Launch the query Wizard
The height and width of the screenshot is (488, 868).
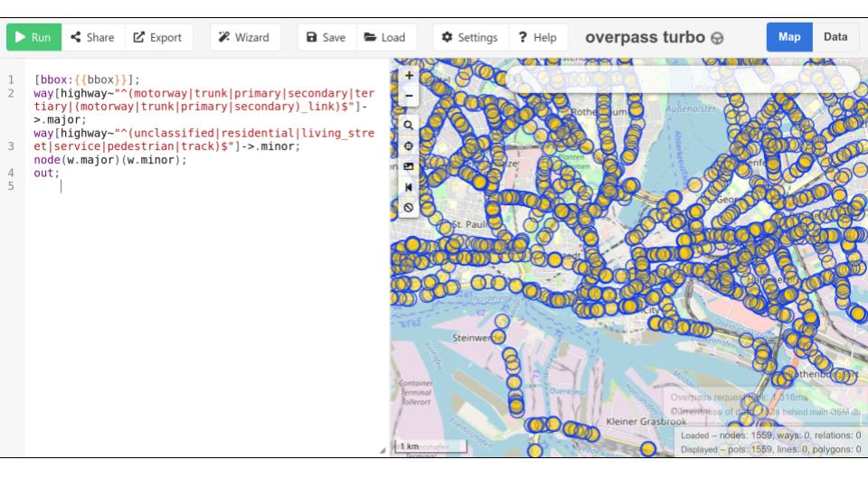(x=245, y=37)
